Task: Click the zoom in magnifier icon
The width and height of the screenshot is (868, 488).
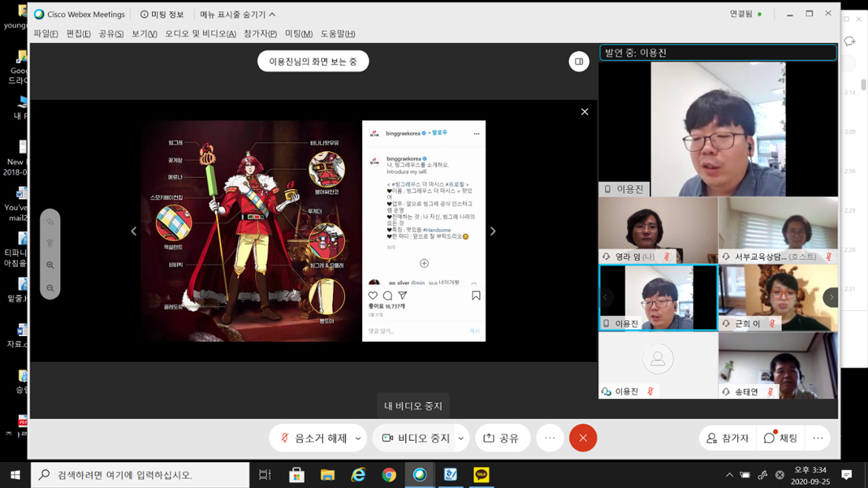Action: (50, 266)
